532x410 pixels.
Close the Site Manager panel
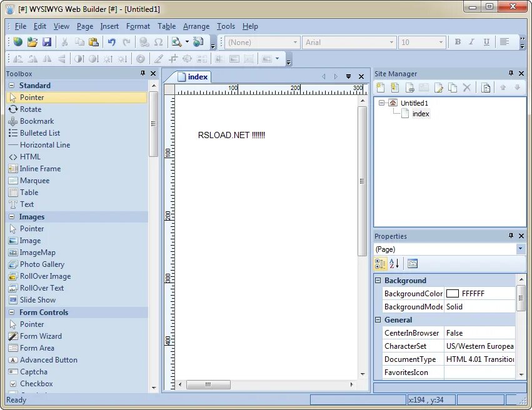tap(521, 73)
